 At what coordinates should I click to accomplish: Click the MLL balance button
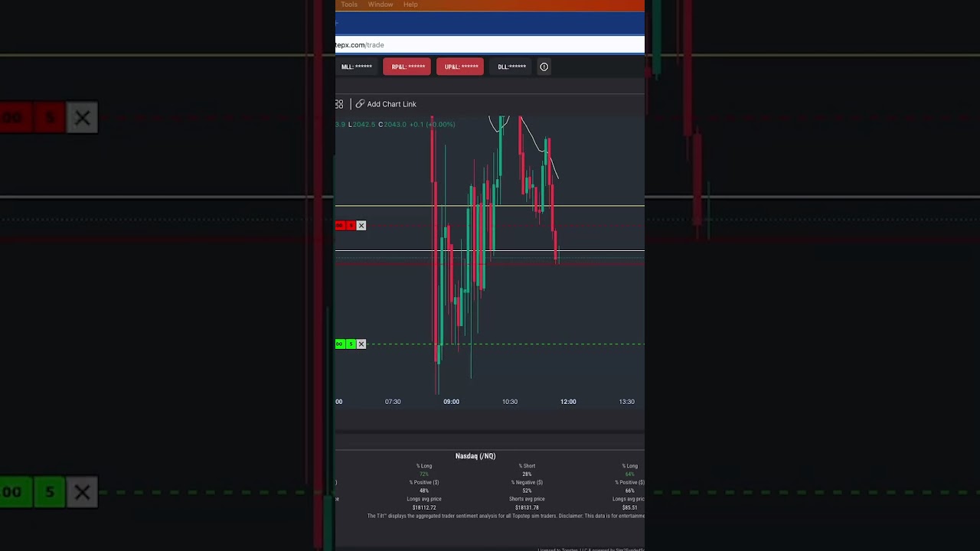357,67
